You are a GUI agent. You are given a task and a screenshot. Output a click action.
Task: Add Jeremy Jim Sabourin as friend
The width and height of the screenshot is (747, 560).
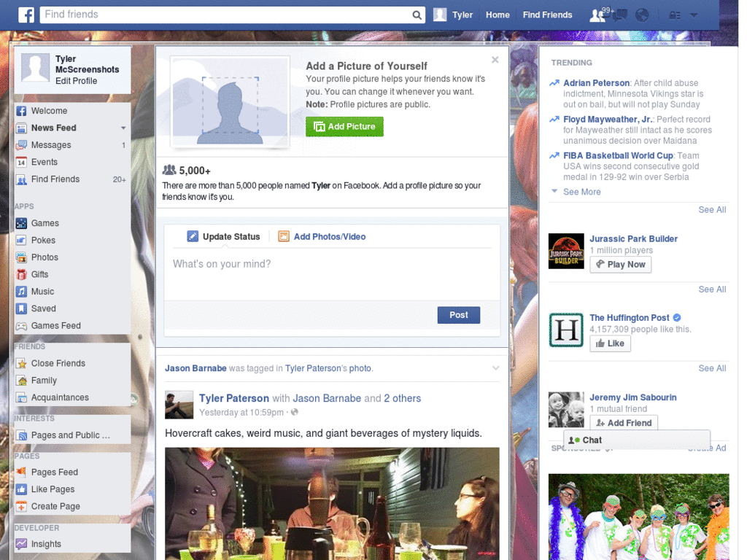coord(624,423)
